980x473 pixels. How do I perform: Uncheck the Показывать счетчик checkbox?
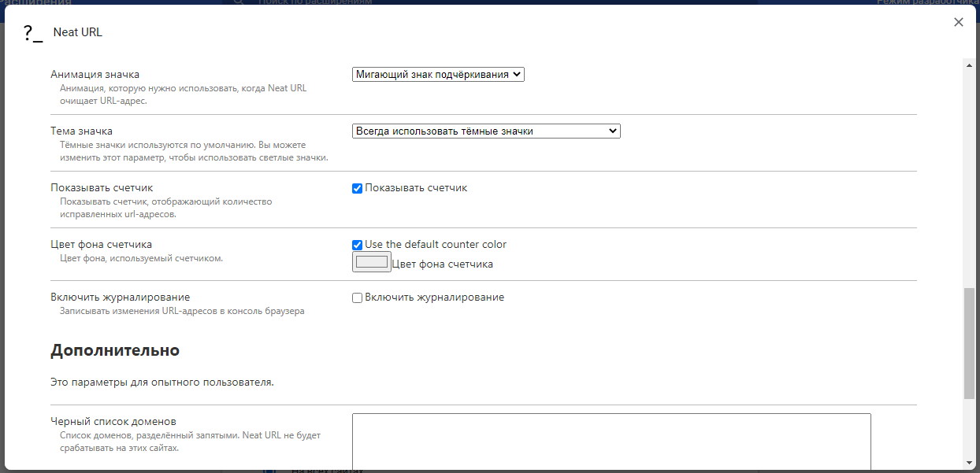(357, 188)
